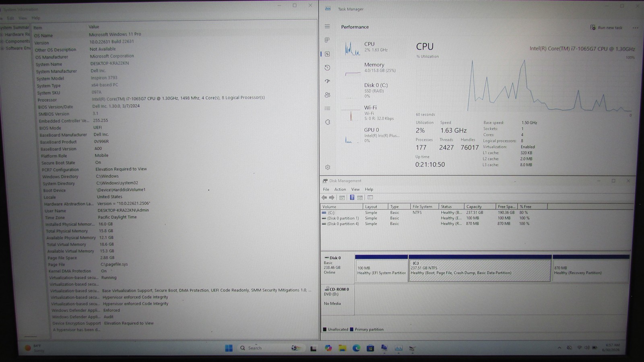Select Performance page icon in Task Manager sidebar

327,54
